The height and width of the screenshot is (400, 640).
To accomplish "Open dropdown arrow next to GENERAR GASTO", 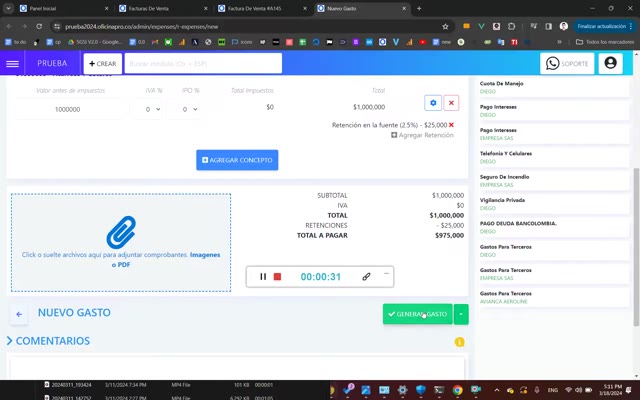I will click(461, 314).
